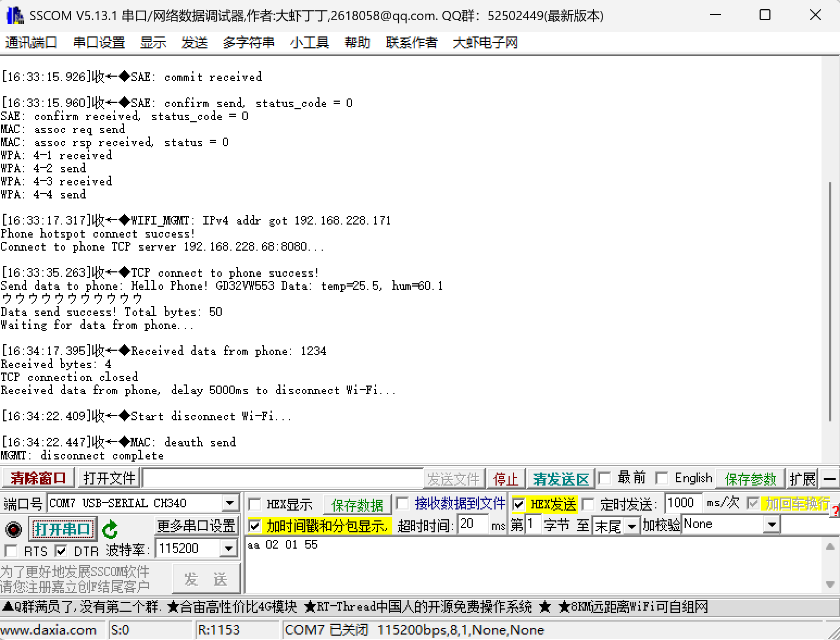Click the log line 'MGMT: disconnect complete'
Screen dimensions: 840x640
tap(82, 455)
